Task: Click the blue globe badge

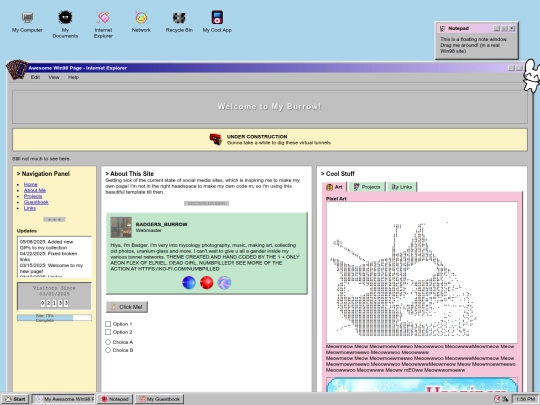Action: [189, 283]
